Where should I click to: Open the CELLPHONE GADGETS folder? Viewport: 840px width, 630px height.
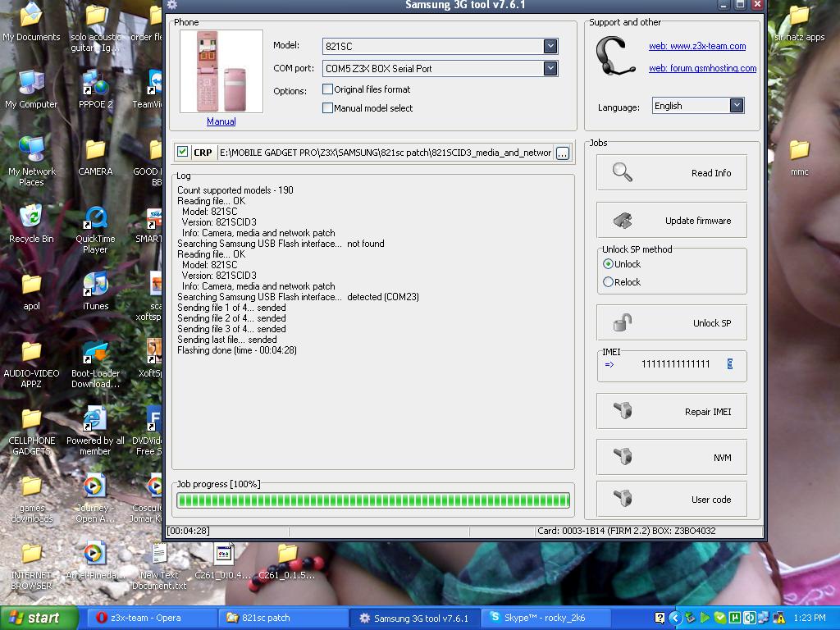(31, 431)
